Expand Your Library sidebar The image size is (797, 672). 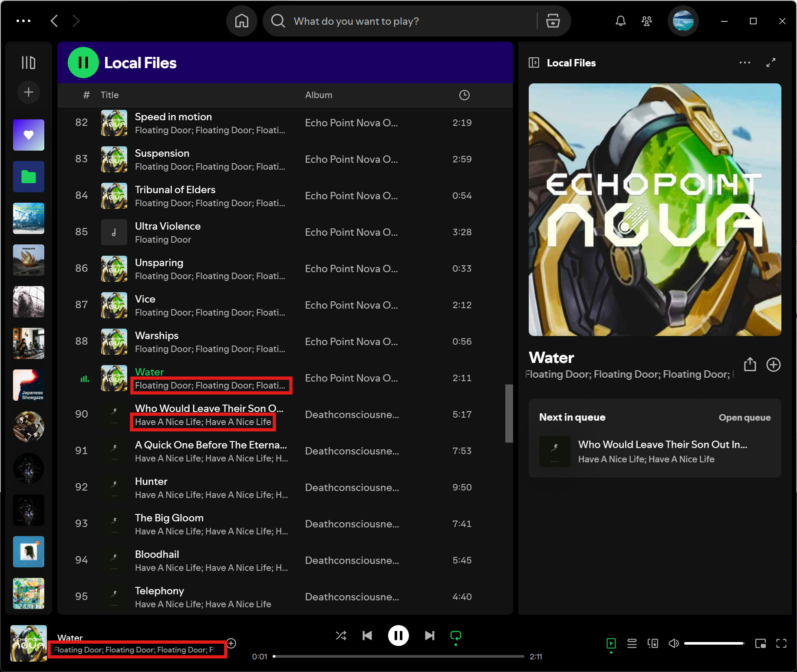pyautogui.click(x=29, y=63)
